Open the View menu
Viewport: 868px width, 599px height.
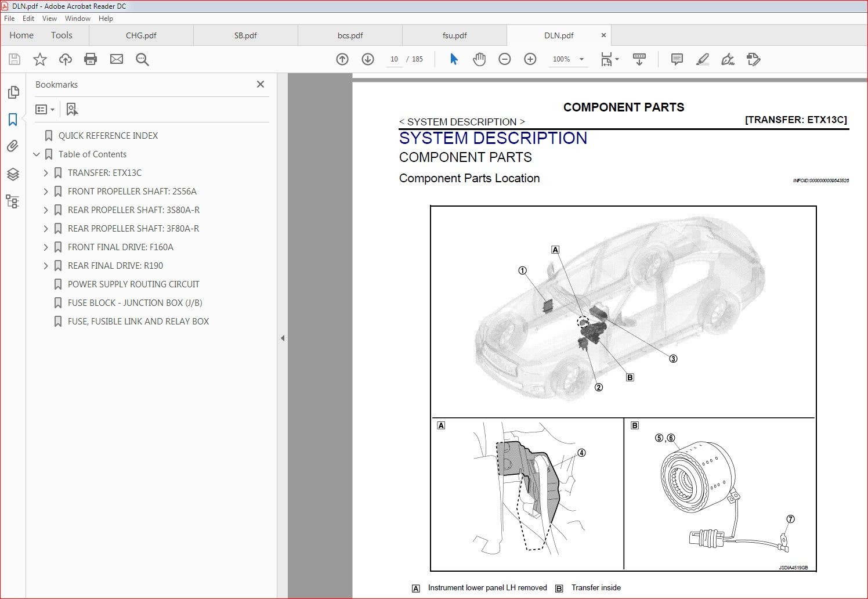(50, 19)
